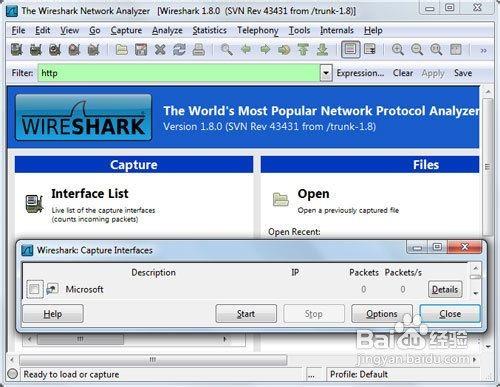Screen dimensions: 500x387
Task: Open the Analyze menu
Action: point(167,30)
